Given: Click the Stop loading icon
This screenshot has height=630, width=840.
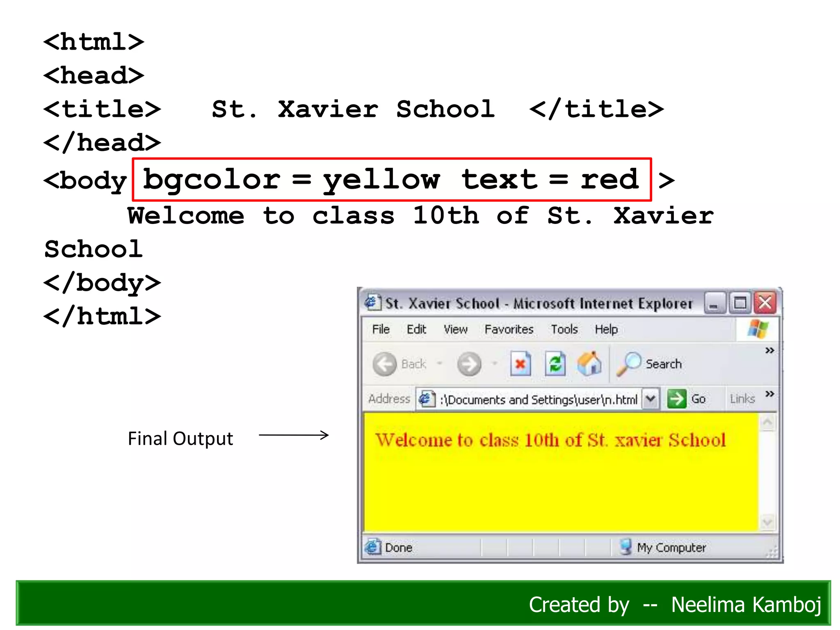Looking at the screenshot, I should [520, 364].
